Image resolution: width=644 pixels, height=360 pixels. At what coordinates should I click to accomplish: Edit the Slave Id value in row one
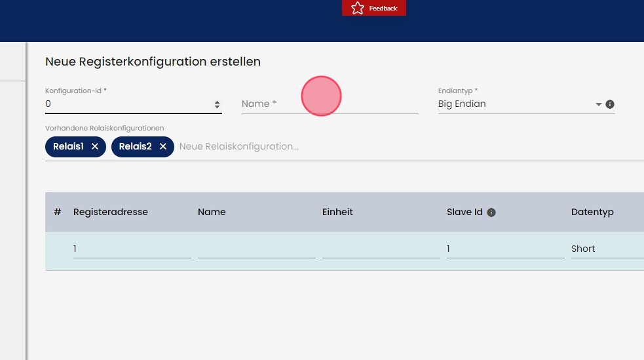[505, 249]
